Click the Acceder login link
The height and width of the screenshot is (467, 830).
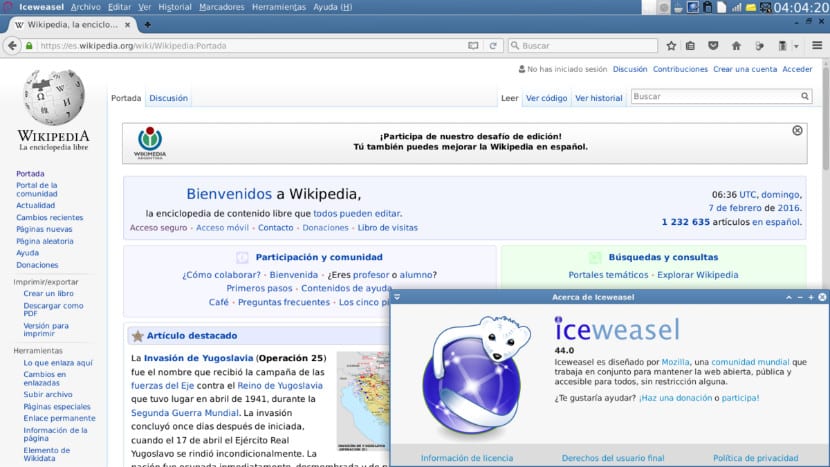point(797,69)
